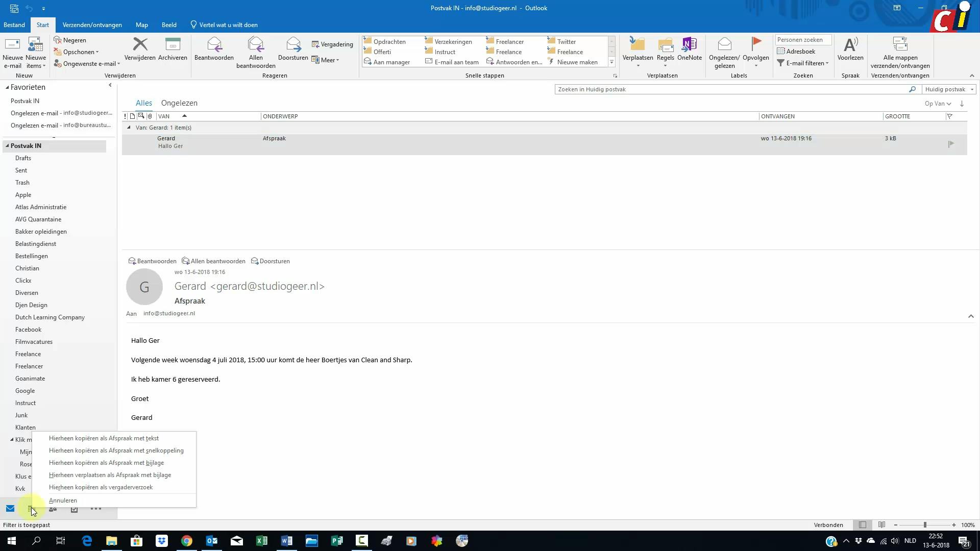
Task: Open Tasks view from the navigation bar
Action: pos(74,509)
